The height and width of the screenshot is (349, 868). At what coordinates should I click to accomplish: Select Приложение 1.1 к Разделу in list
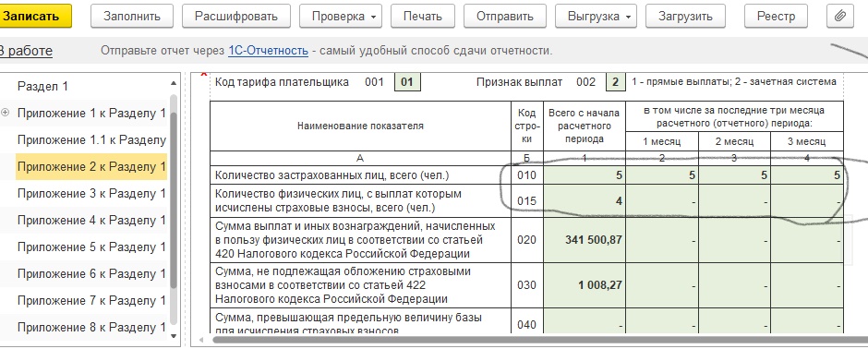click(91, 140)
